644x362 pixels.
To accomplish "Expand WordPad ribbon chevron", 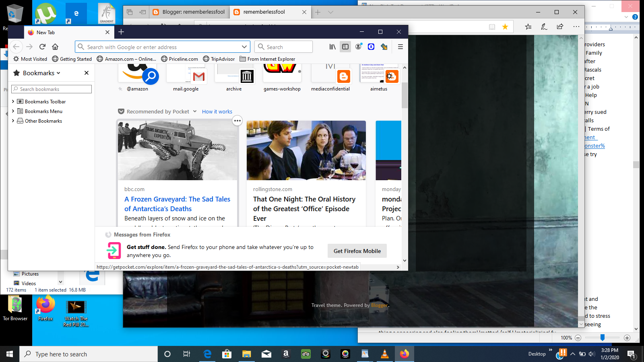I will 626,17.
